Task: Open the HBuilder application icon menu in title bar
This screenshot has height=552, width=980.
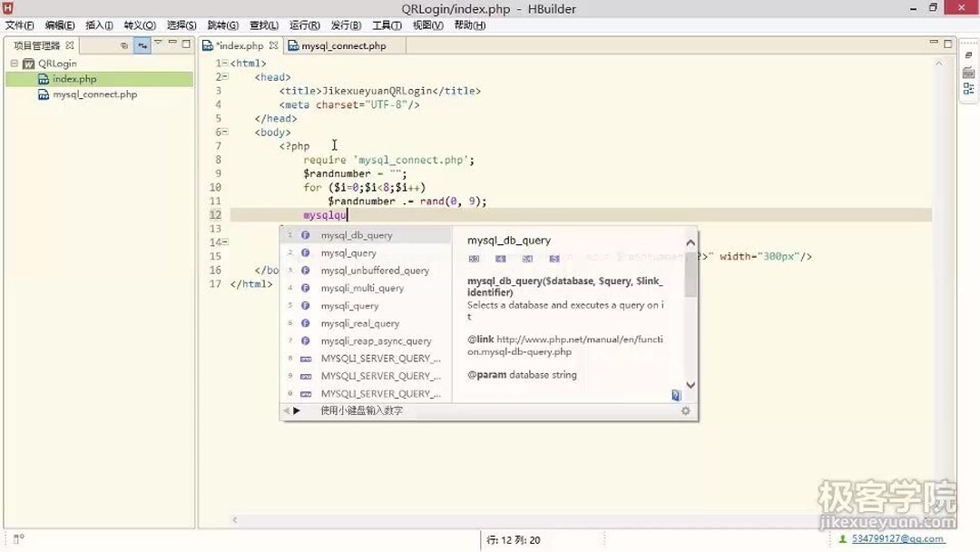Action: 8,8
